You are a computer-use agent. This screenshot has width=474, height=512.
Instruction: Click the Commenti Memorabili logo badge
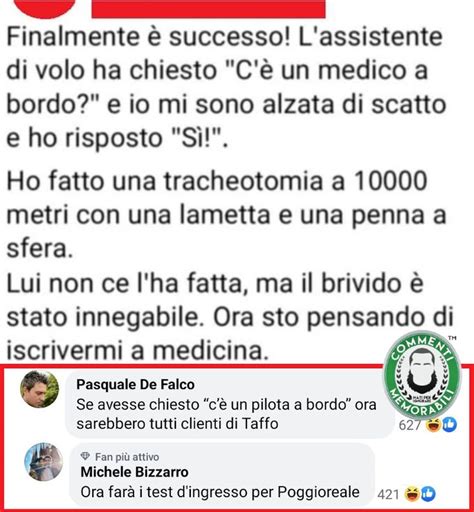tap(422, 374)
